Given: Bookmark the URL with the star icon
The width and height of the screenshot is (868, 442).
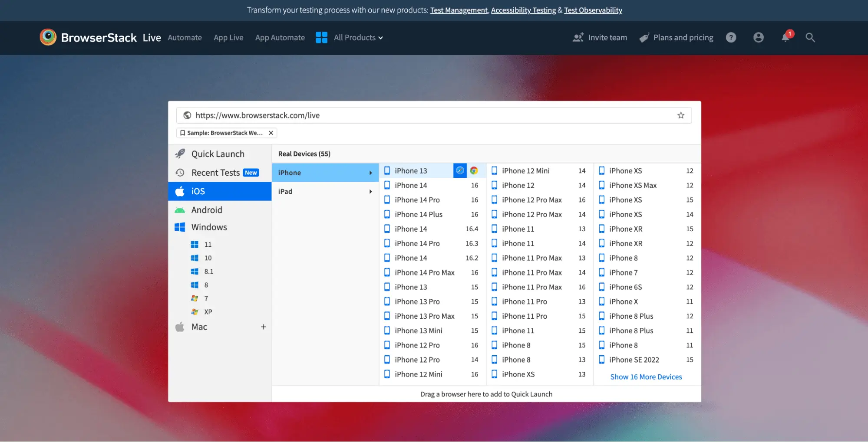Looking at the screenshot, I should (x=680, y=115).
